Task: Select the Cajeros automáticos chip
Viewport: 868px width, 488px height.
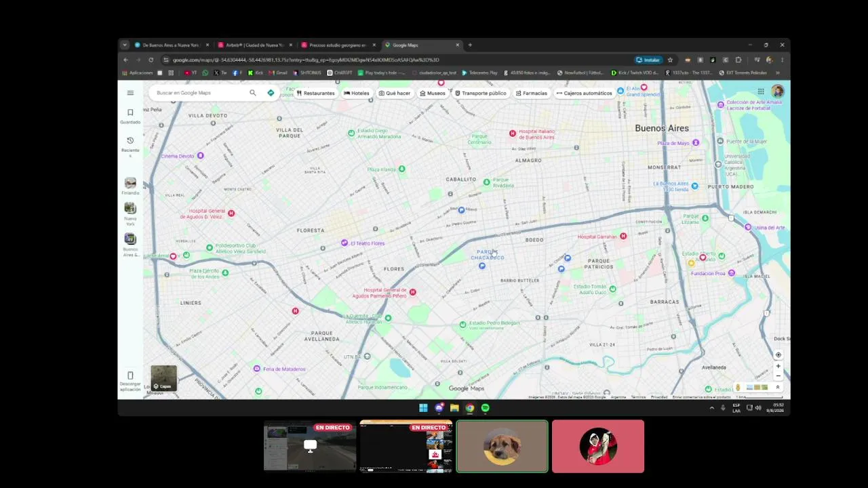Action: [584, 93]
